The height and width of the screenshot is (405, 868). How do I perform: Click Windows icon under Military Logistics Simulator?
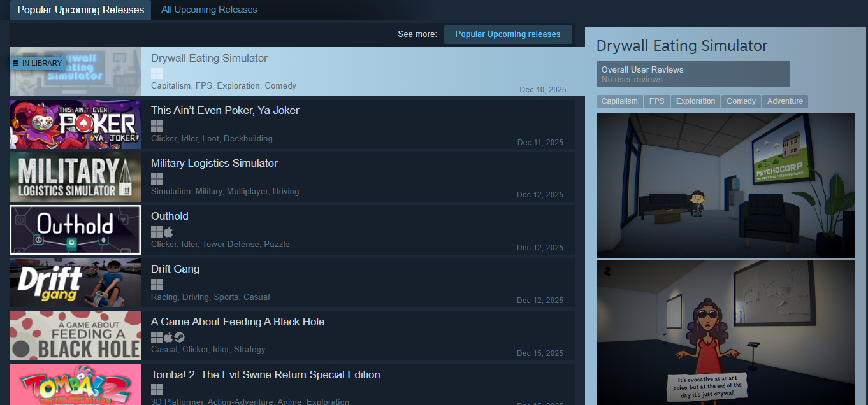pos(157,179)
